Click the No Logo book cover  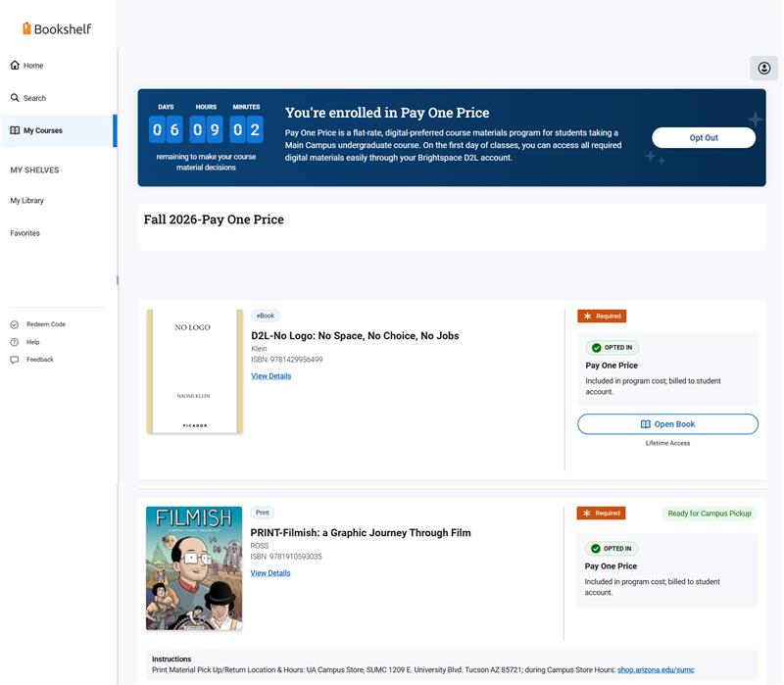click(194, 371)
